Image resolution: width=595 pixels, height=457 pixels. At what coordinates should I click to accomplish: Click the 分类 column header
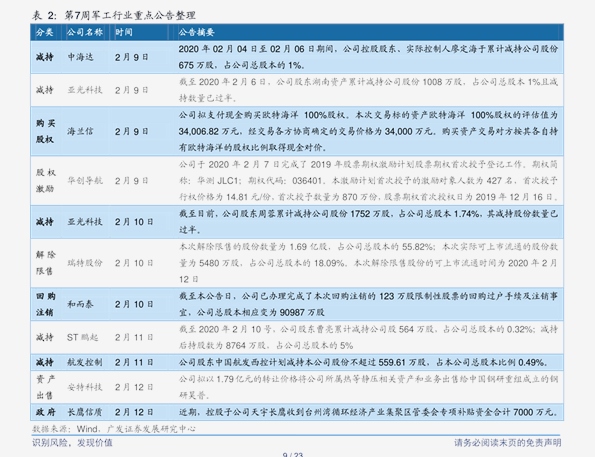pyautogui.click(x=44, y=32)
